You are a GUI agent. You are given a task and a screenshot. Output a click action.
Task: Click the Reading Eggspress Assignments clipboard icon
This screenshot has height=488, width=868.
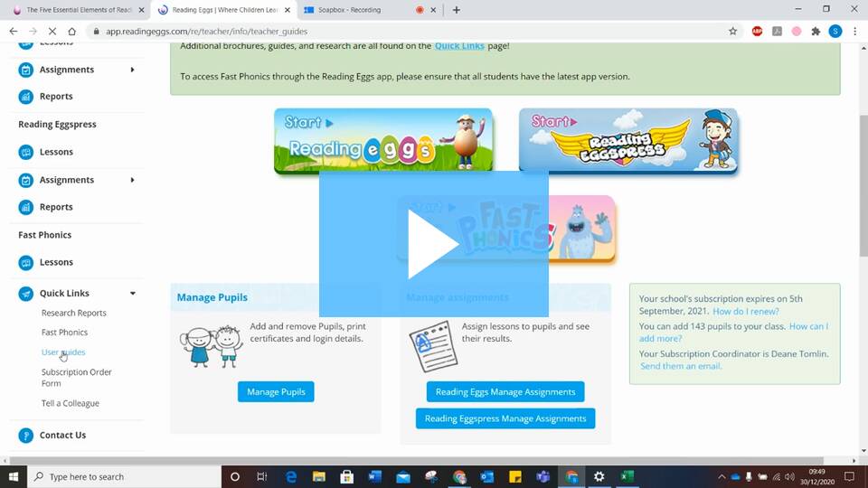coord(25,180)
